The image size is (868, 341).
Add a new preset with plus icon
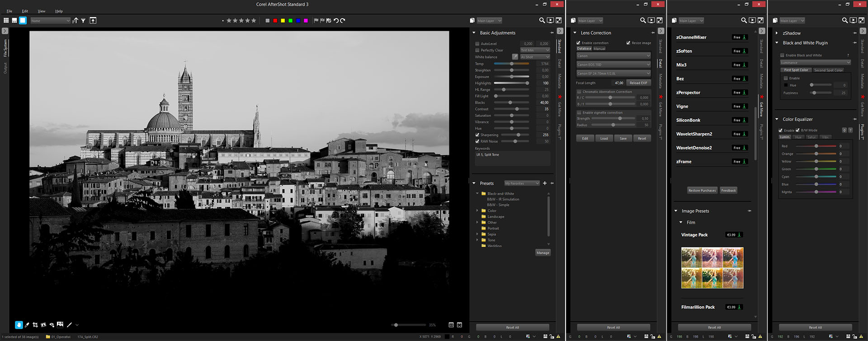[x=545, y=183]
